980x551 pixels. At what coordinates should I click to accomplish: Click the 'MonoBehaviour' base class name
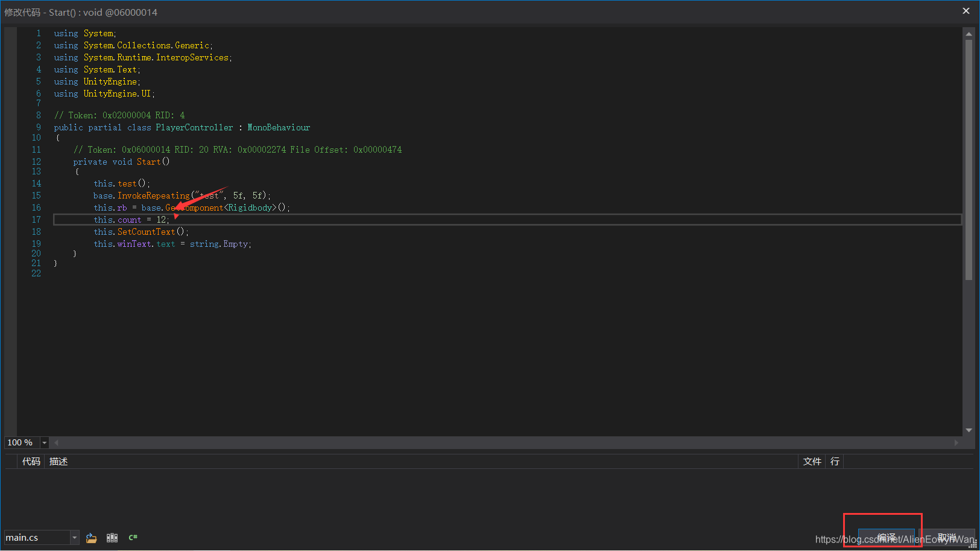tap(279, 127)
